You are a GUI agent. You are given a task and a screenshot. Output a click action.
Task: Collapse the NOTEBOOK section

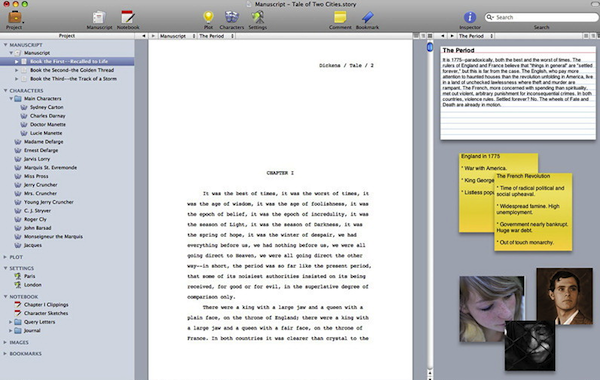pos(5,296)
